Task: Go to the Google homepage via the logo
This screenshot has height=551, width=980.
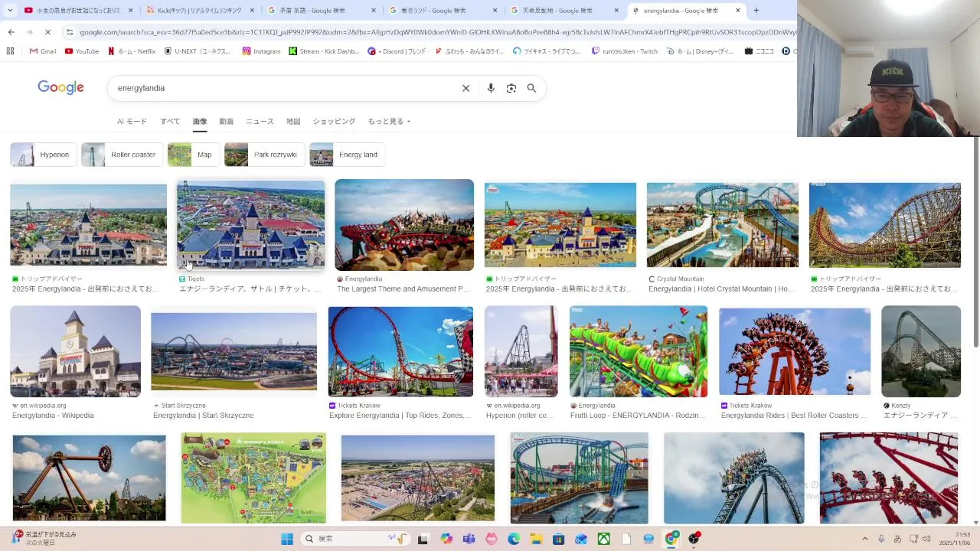Action: point(60,87)
